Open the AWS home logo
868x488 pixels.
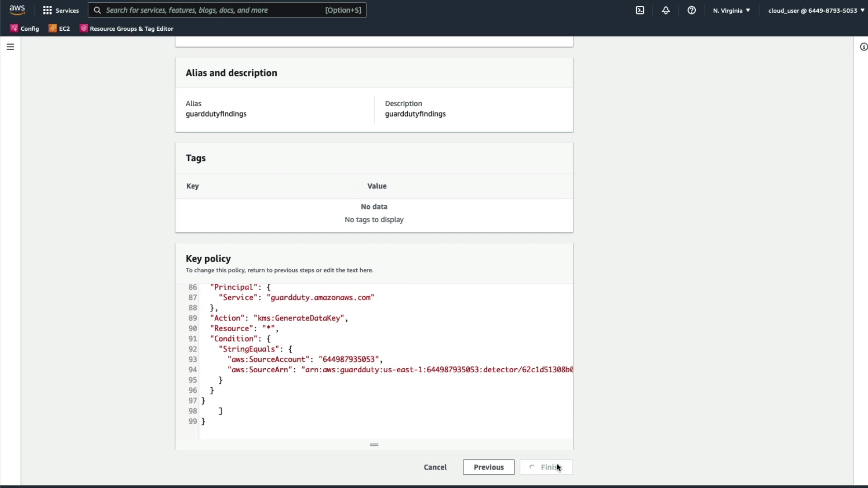click(17, 10)
